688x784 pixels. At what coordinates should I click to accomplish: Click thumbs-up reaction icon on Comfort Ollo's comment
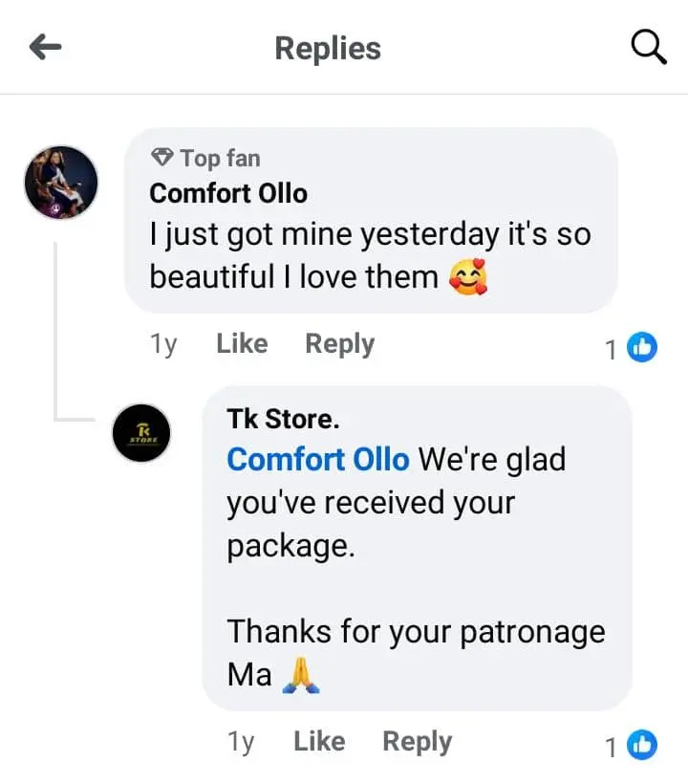[x=643, y=349]
